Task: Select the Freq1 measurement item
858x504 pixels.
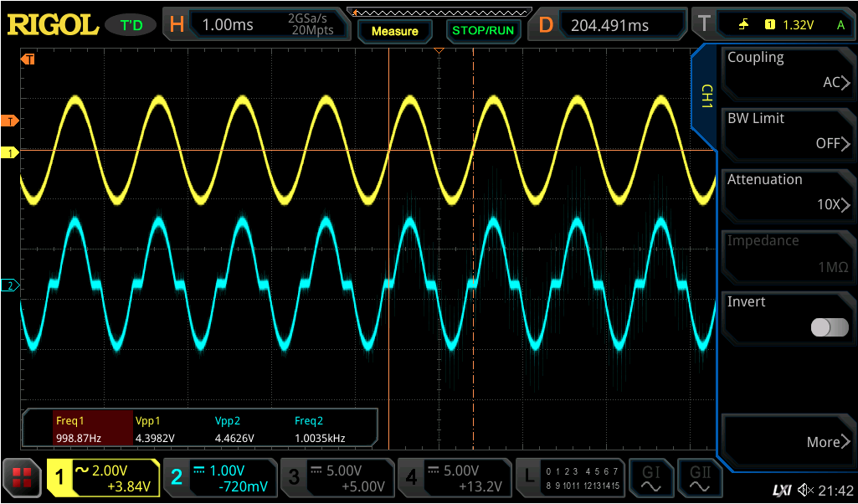Action: tap(93, 429)
